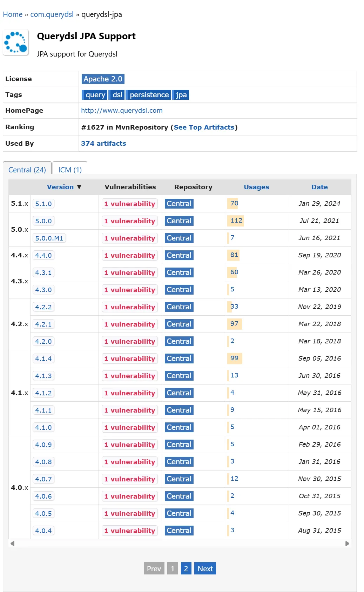Viewport: 364px width, 592px height.
Task: Open the Apache 2.0 license badge
Action: pyautogui.click(x=103, y=79)
